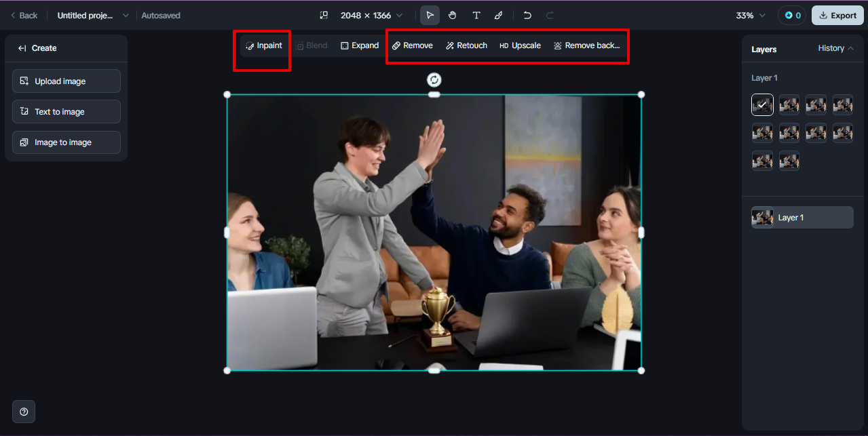The width and height of the screenshot is (868, 436).
Task: Use the Remove eraser tool
Action: click(413, 45)
